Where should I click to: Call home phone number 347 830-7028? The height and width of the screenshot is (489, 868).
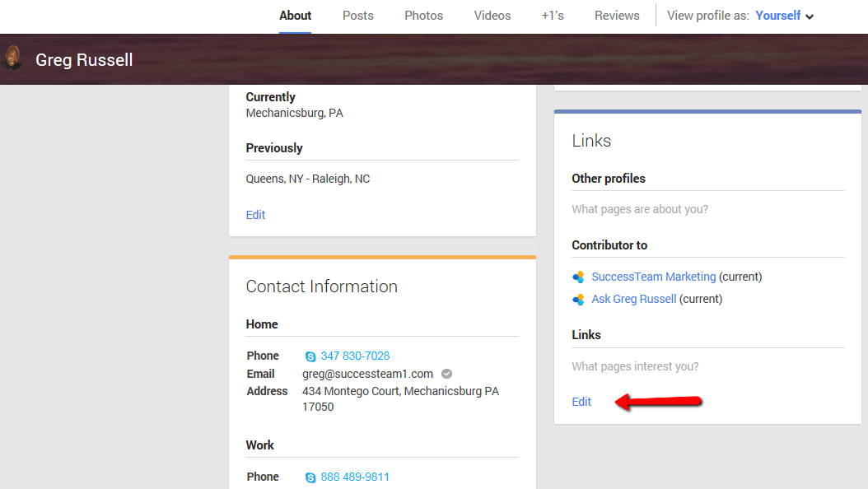(355, 356)
